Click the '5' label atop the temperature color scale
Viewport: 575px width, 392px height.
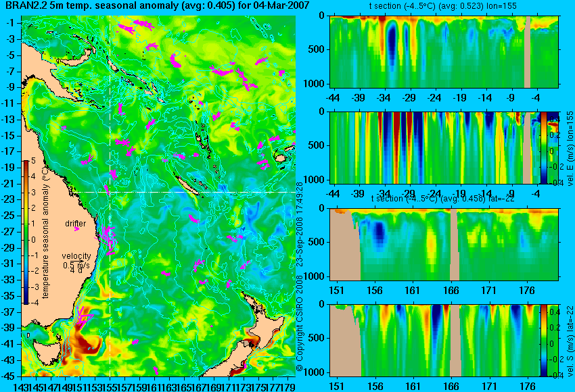pyautogui.click(x=33, y=161)
